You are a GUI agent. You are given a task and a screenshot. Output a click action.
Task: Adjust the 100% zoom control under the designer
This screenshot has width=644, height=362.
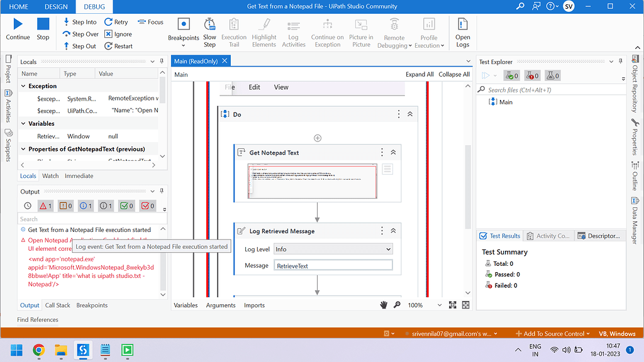pyautogui.click(x=420, y=304)
